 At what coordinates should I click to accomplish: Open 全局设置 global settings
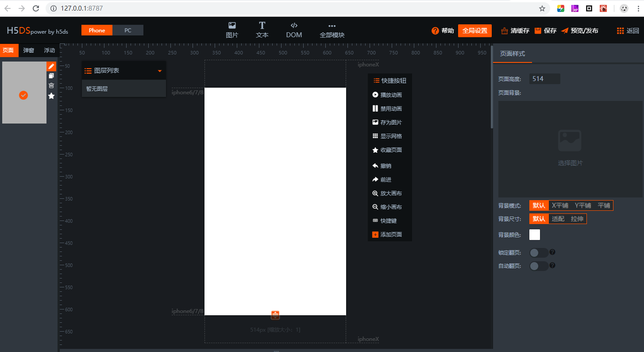tap(475, 31)
